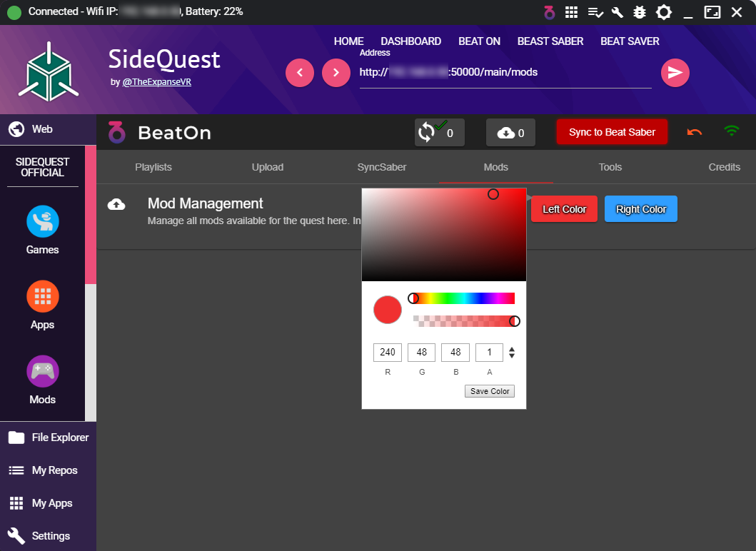Click the sync status counter icon
Viewport: 756px width, 551px height.
tap(439, 132)
